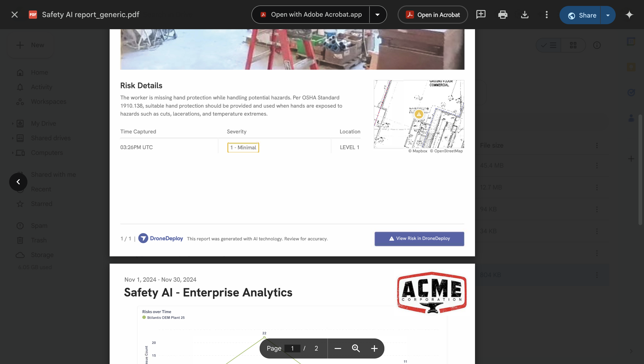Open the File size column options menu
644x364 pixels.
(x=597, y=146)
